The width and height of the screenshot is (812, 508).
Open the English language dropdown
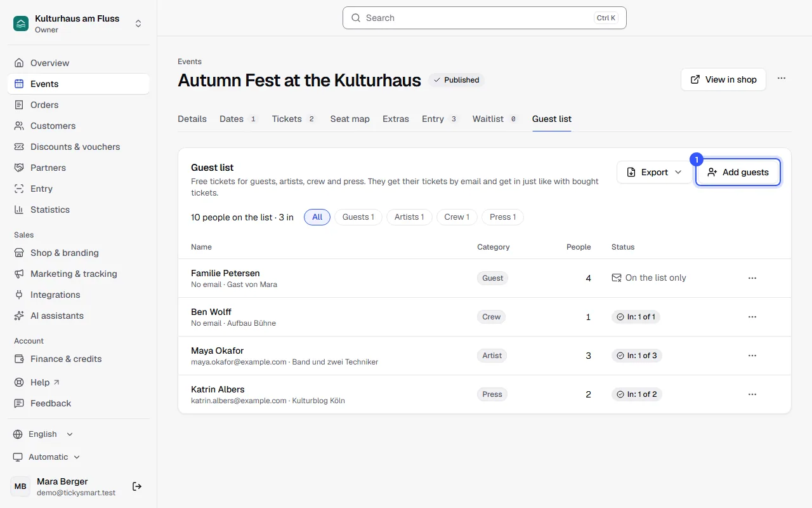pyautogui.click(x=44, y=434)
